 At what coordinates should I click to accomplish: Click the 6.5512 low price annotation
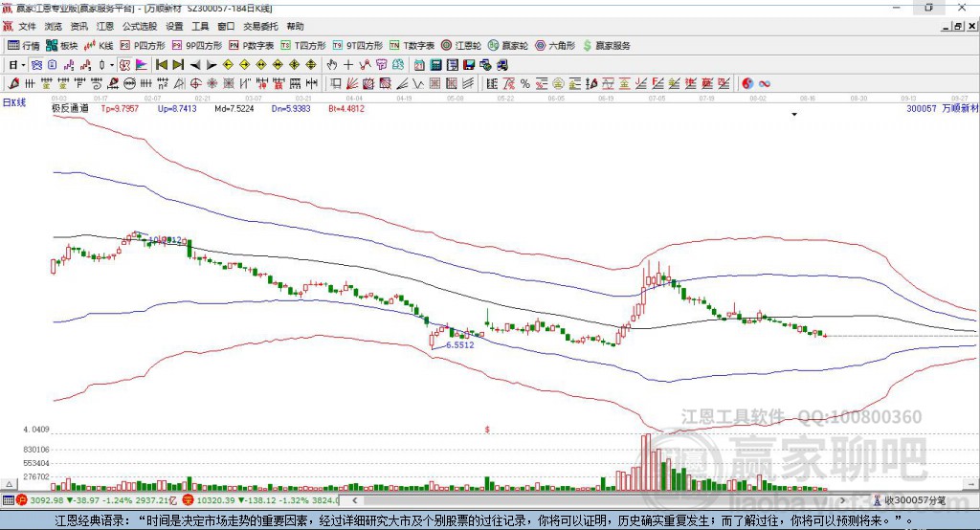[x=460, y=345]
